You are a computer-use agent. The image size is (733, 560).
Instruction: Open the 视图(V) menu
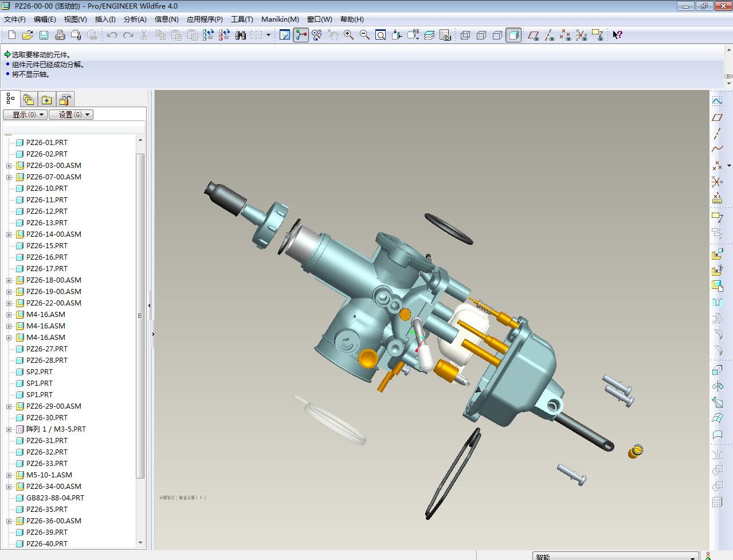(x=75, y=19)
